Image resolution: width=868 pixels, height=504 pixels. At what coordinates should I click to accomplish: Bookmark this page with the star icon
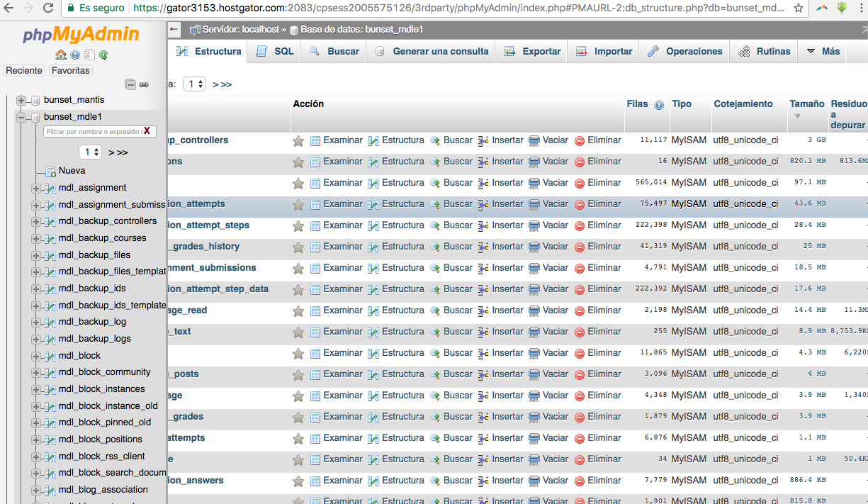[799, 9]
